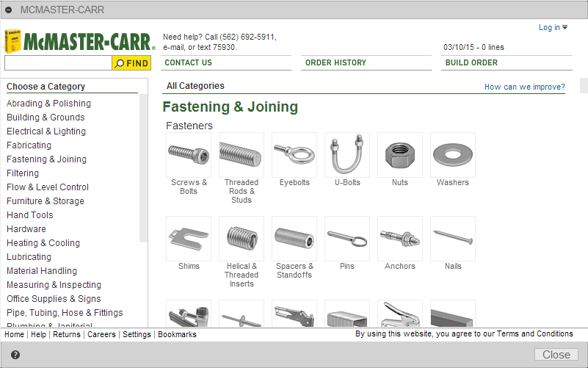Select the Anchors product icon
The image size is (588, 368).
pyautogui.click(x=400, y=239)
